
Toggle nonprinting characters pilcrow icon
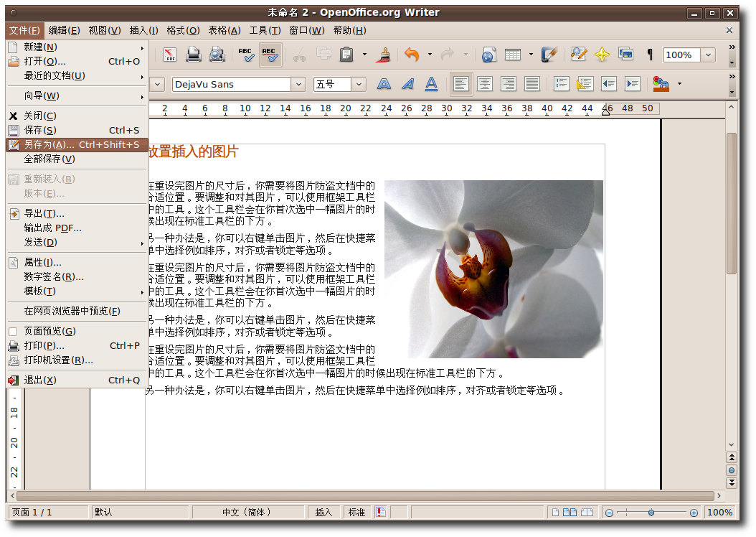point(650,55)
